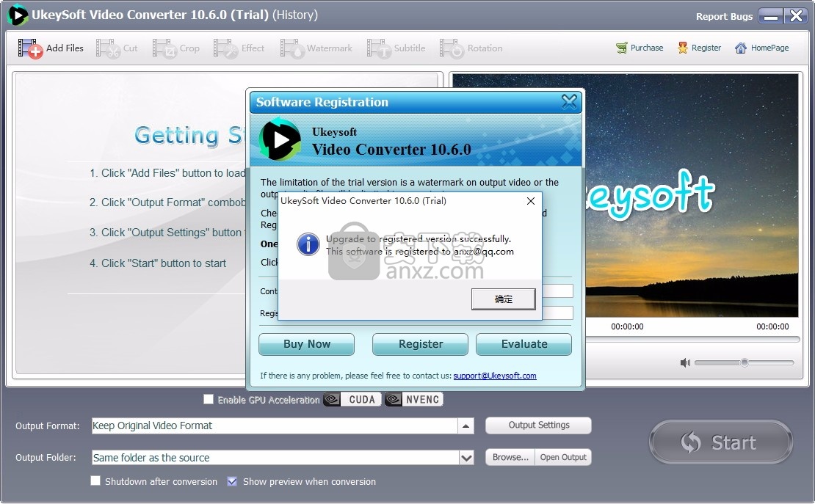The height and width of the screenshot is (504, 815).
Task: Click the video playback progress bar
Action: 692,339
